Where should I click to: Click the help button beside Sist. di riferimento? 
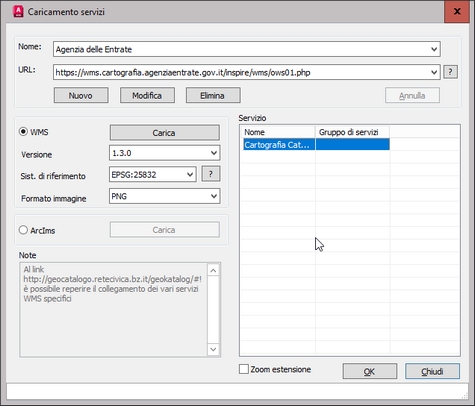coord(211,174)
